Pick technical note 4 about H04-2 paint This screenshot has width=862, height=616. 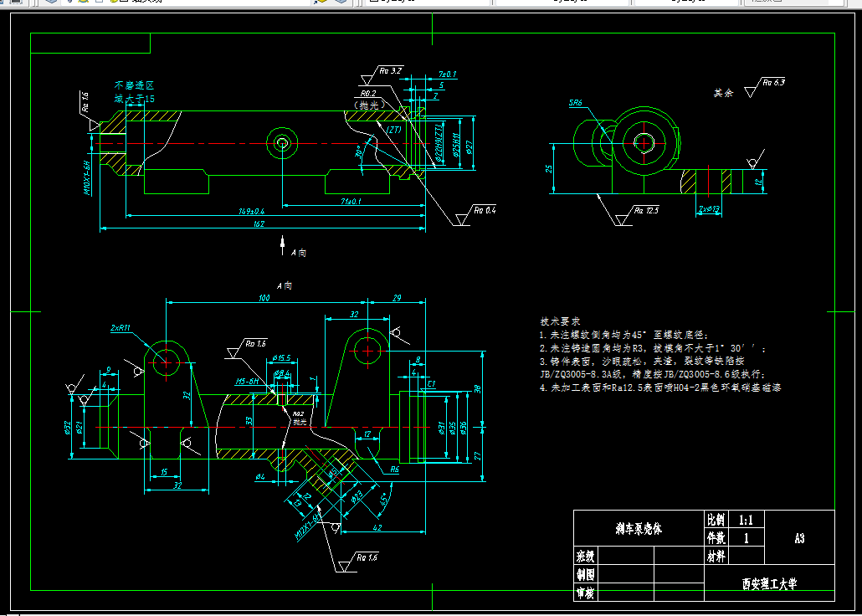[660, 388]
